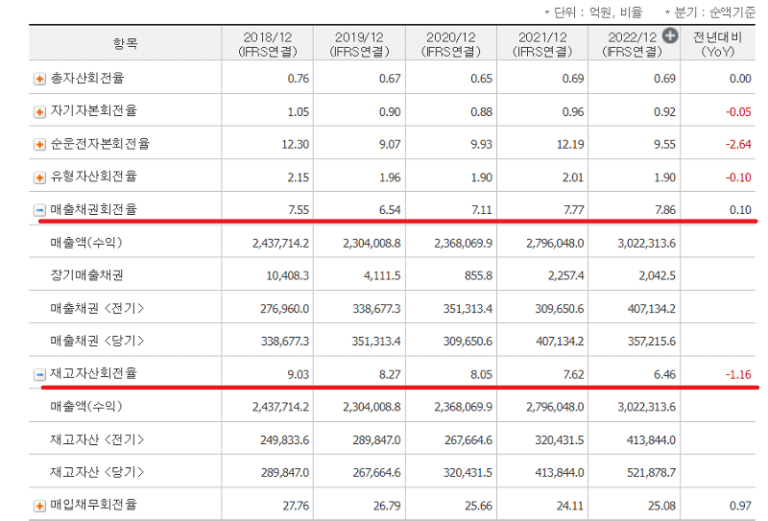Click the 전년대비 (YoY) header
Image resolution: width=768 pixels, height=521 pixels.
(720, 43)
